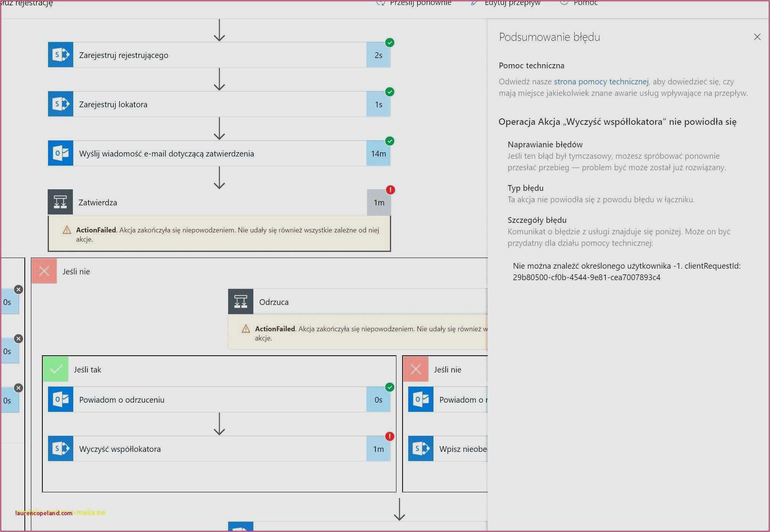Close the Podsumowanie błędu panel
Image resolution: width=770 pixels, height=532 pixels.
click(x=757, y=37)
